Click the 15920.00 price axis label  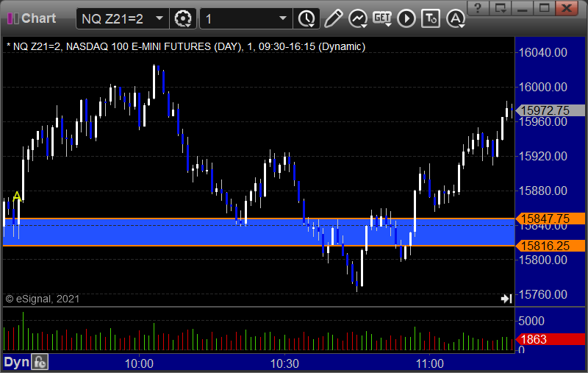pyautogui.click(x=542, y=156)
